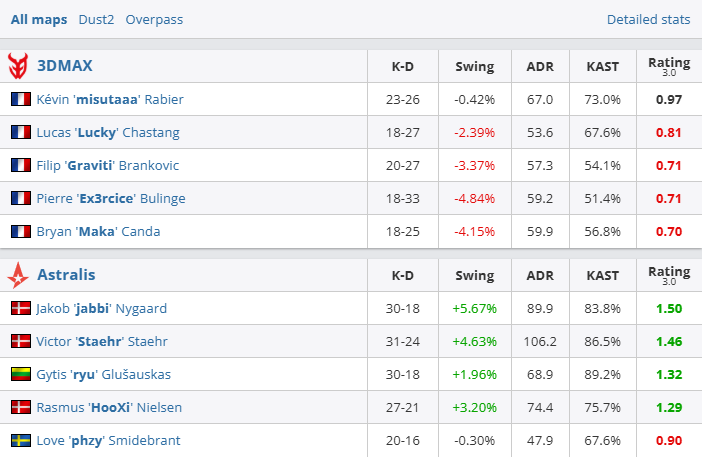Click the Astralis Swing column header

point(475,274)
